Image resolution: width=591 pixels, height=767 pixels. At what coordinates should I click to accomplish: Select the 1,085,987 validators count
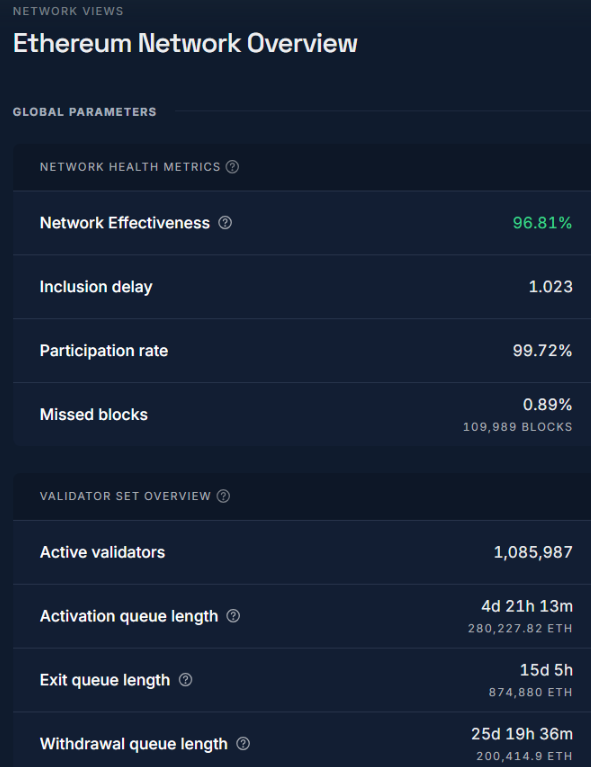pos(533,552)
